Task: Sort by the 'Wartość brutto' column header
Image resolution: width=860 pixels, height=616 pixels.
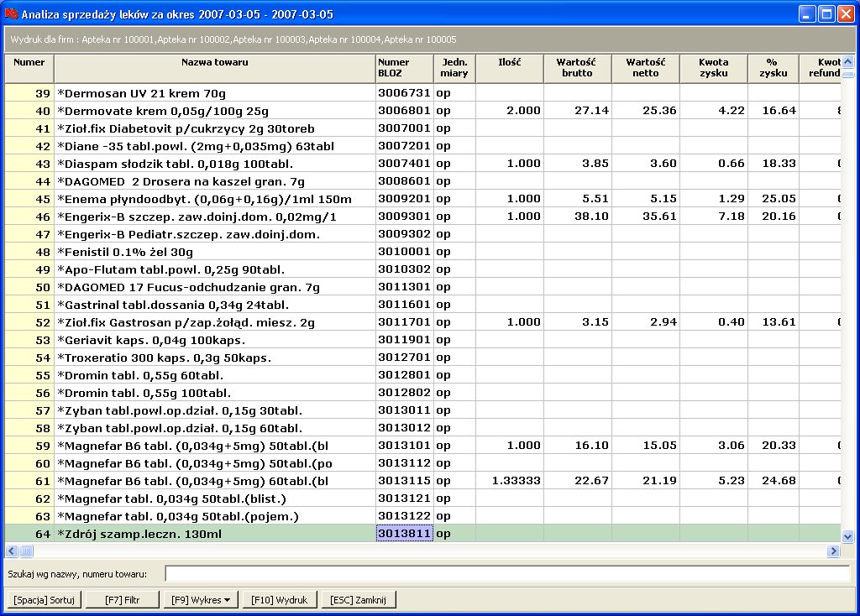Action: 577,67
